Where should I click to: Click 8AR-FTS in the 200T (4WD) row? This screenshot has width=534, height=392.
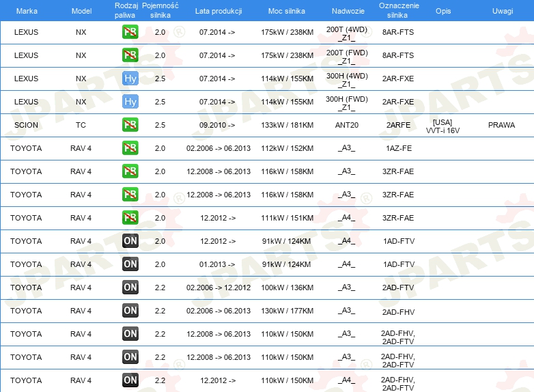point(398,32)
